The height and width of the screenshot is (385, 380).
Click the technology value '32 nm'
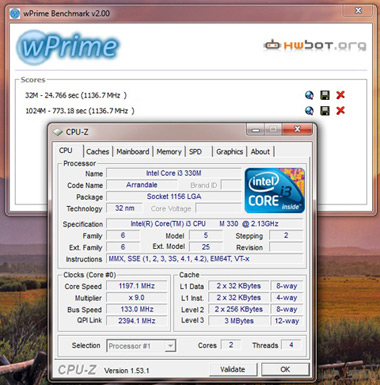coord(125,208)
